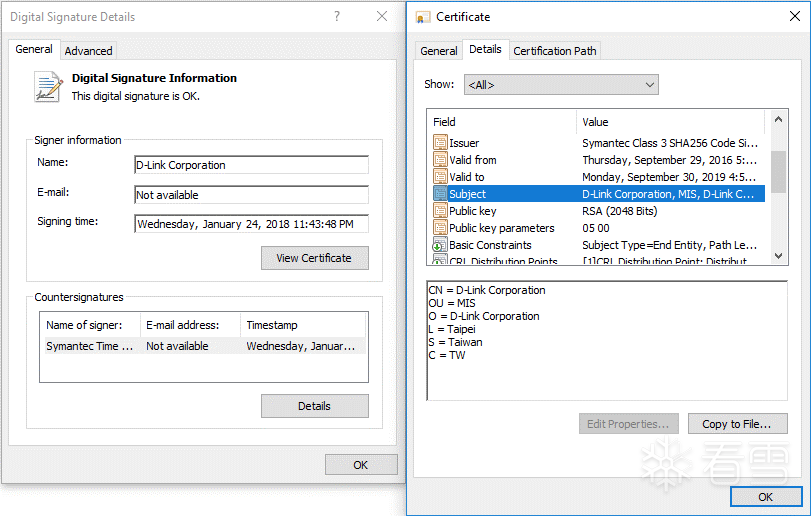
Task: Click the Signing time field
Action: [x=251, y=224]
